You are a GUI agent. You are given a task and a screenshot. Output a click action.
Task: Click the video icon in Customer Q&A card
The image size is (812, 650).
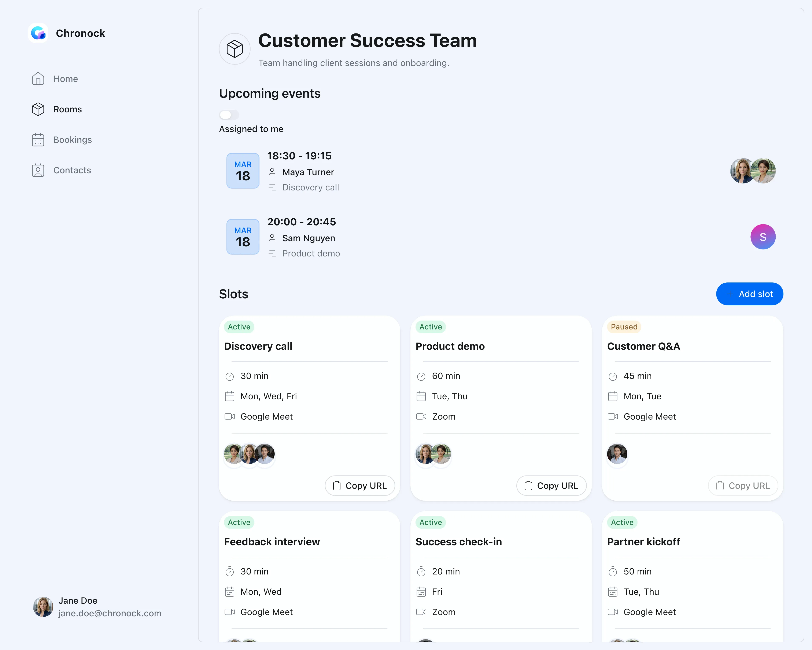click(613, 417)
